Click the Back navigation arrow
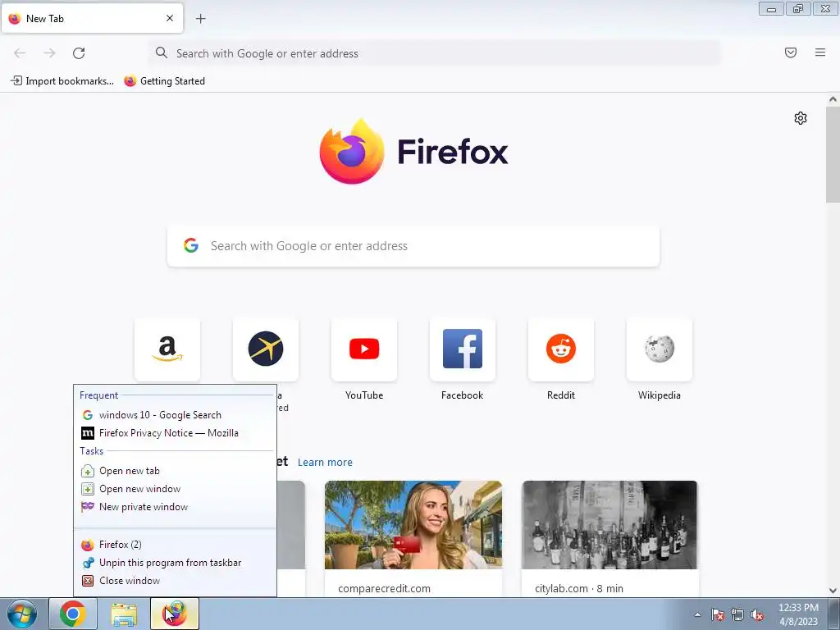 pyautogui.click(x=20, y=53)
